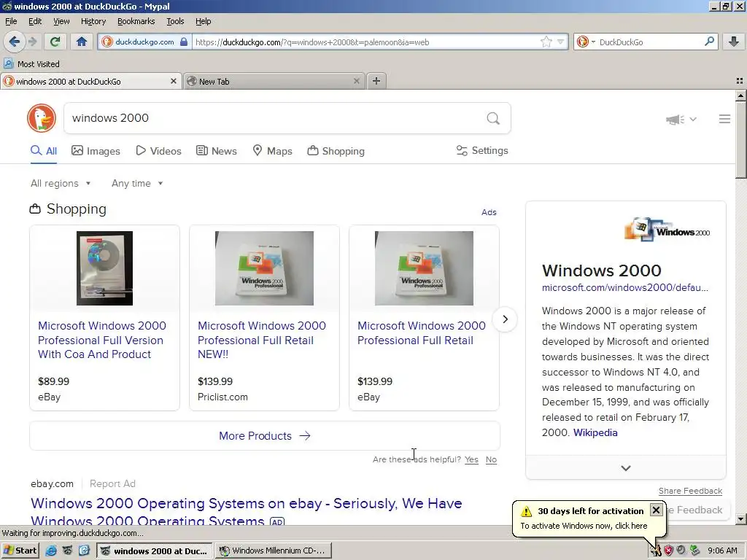The width and height of the screenshot is (747, 560).
Task: Open search Settings
Action: point(482,150)
